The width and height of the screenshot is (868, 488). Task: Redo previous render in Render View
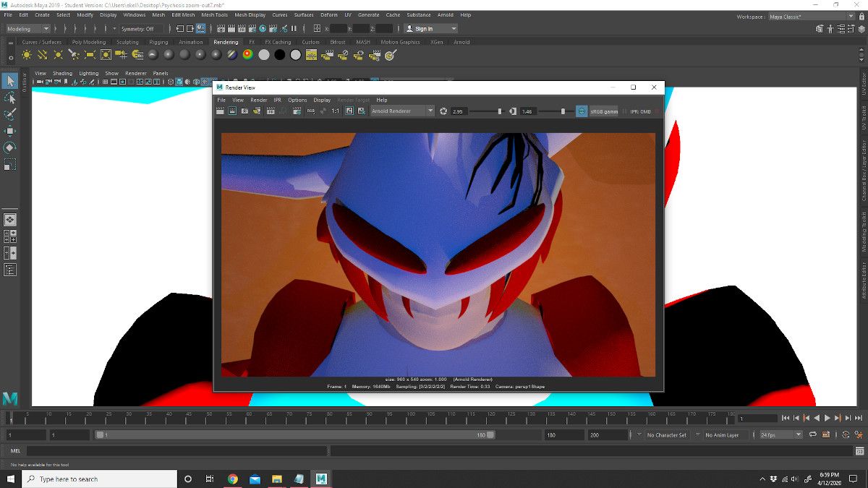pos(220,111)
